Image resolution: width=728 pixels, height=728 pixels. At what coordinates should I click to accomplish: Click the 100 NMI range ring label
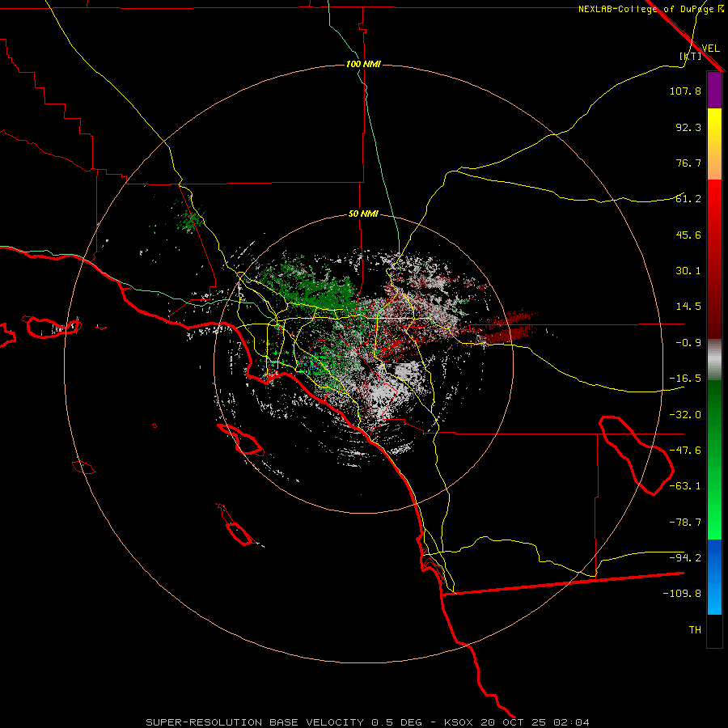click(363, 64)
